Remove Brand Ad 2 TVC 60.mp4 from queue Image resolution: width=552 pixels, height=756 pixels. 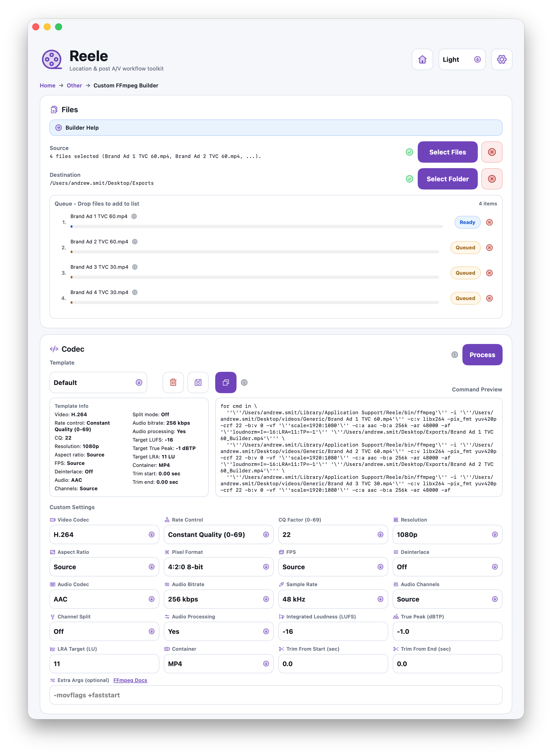pos(489,248)
